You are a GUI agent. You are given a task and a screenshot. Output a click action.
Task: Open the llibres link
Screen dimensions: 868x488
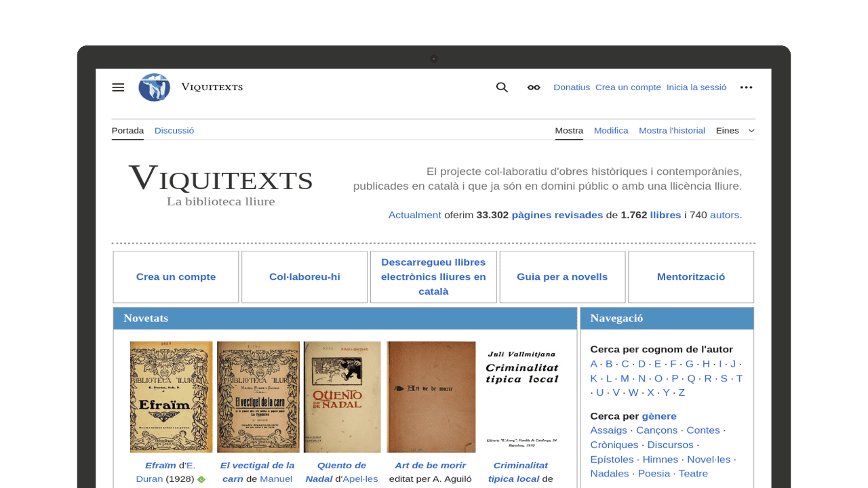[666, 215]
